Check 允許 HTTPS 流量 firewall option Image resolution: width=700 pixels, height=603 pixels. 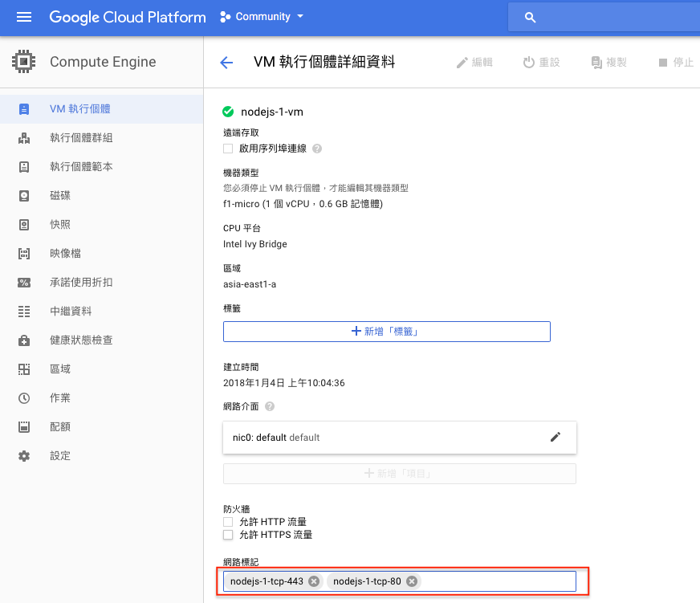[228, 535]
